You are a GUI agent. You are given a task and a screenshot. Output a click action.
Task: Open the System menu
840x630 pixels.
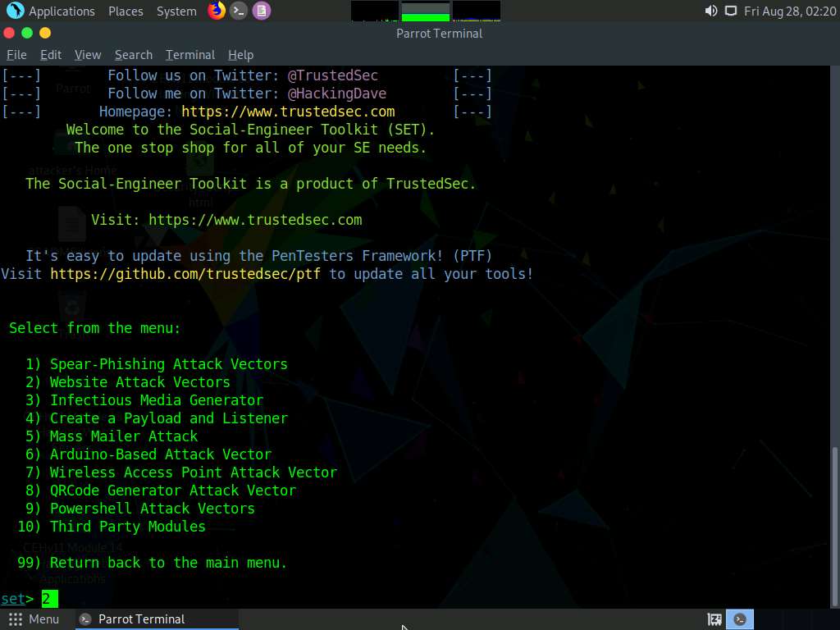176,11
